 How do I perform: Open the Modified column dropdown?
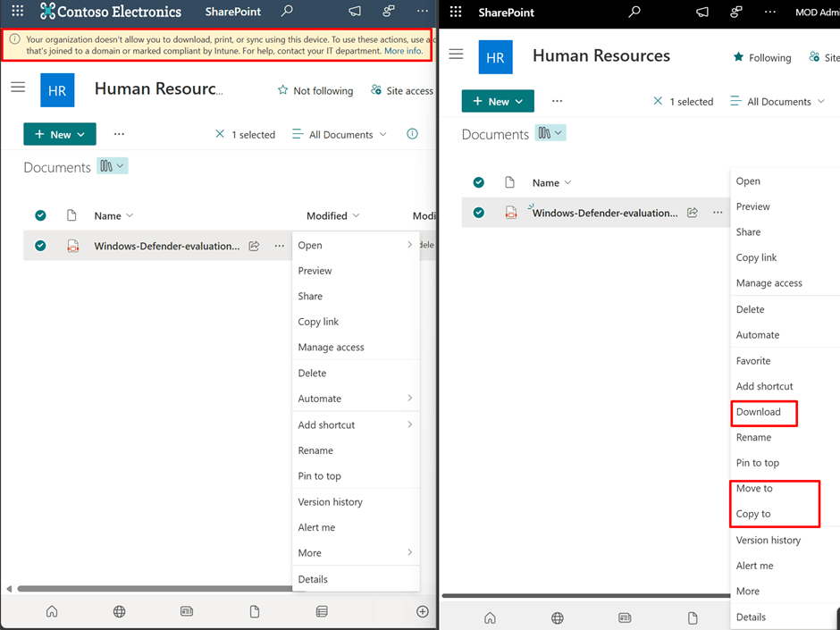coord(356,215)
